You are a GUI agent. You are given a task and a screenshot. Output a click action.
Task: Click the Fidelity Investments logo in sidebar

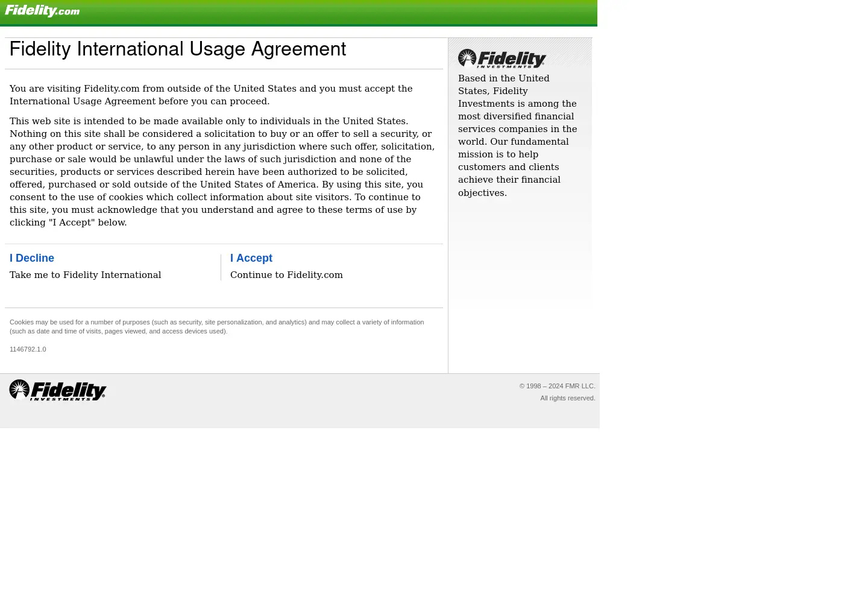(x=502, y=58)
